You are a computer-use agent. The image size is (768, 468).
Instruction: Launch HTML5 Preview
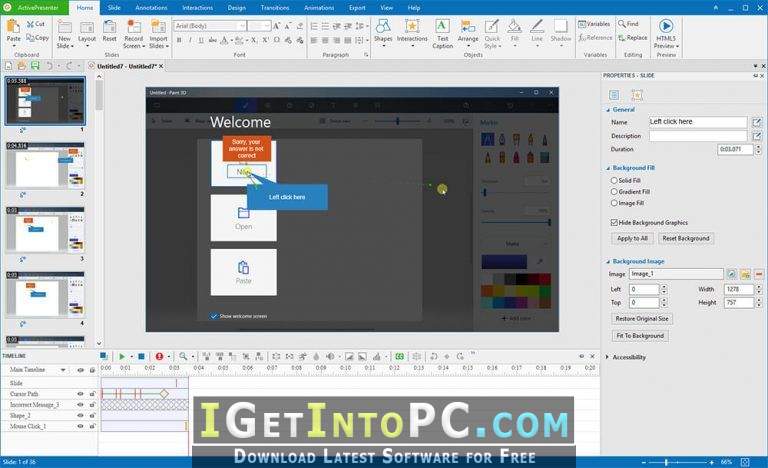coord(666,33)
